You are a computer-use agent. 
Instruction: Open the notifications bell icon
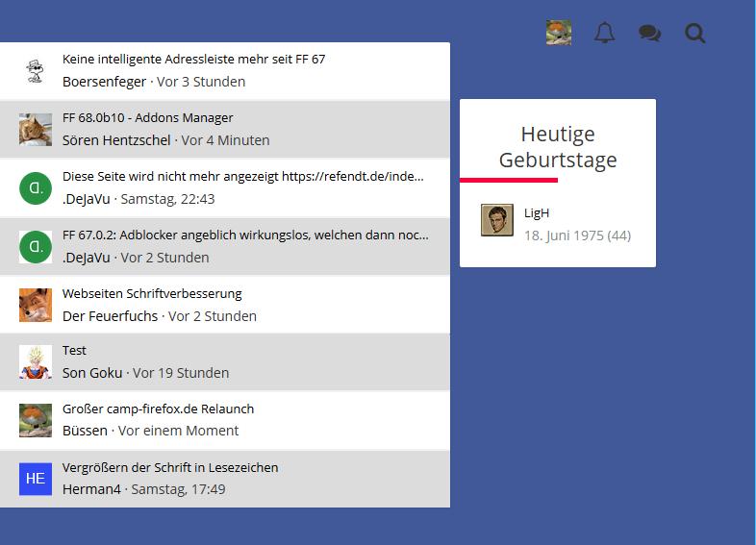click(604, 34)
